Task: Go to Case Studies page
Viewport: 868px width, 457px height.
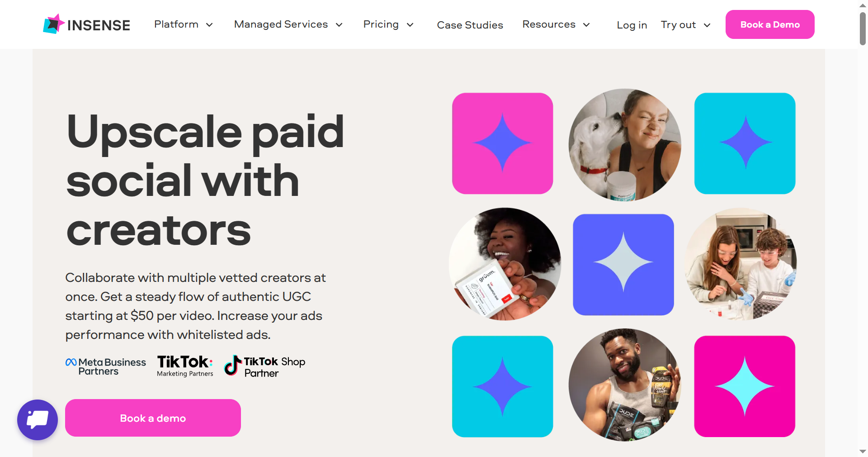Action: [470, 25]
